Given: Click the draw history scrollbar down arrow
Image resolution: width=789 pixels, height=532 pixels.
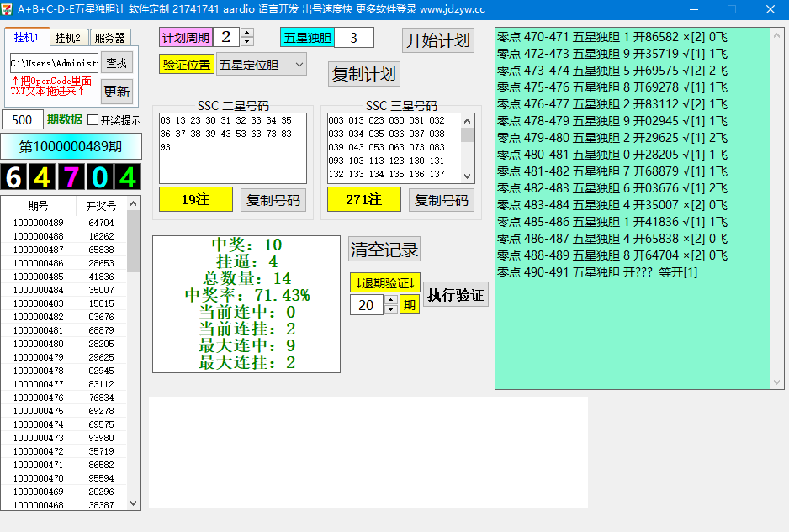Looking at the screenshot, I should click(134, 503).
